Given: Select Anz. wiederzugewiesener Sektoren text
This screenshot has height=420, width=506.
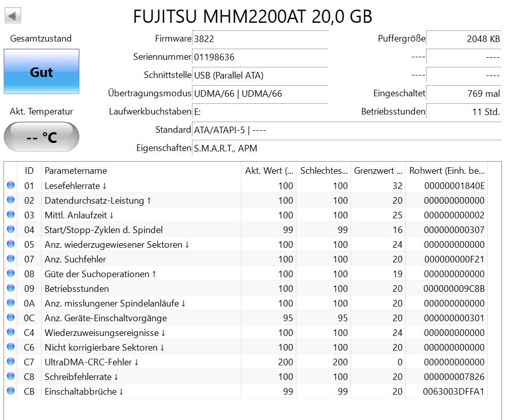Looking at the screenshot, I should coord(117,244).
